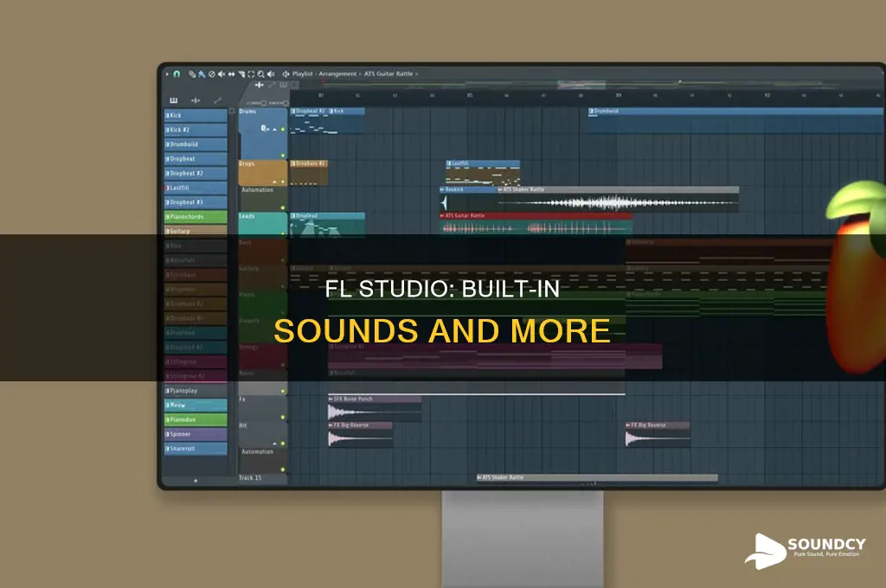
Task: Select the red ATS Guitar Rattle clip
Action: tap(536, 224)
